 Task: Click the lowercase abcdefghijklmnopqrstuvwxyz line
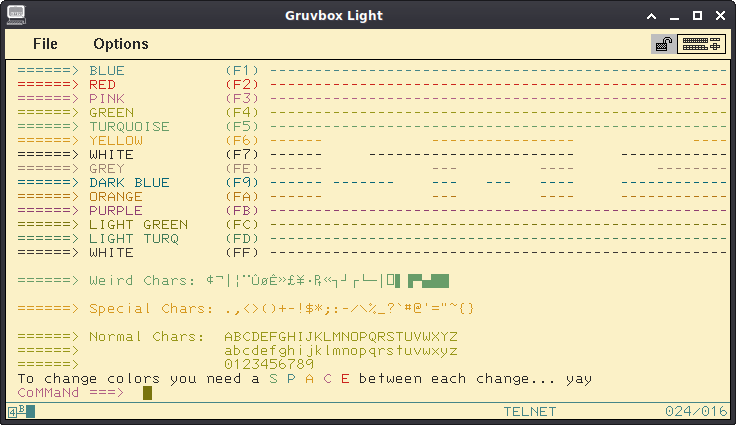[x=341, y=351]
